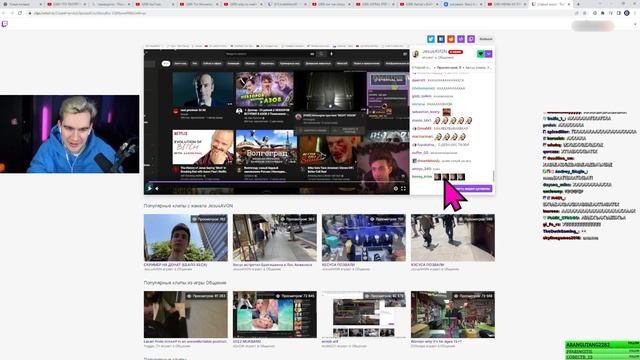Open the 'Women why it's for ages 13+?' clip
Image resolution: width=640 pixels, height=360 pixels.
[x=453, y=314]
